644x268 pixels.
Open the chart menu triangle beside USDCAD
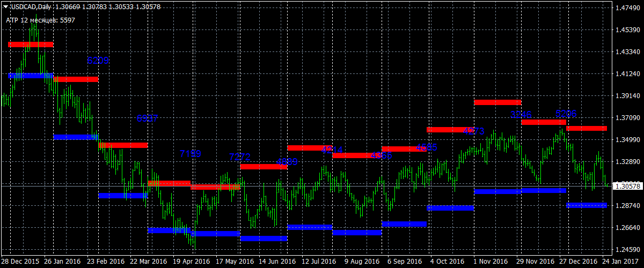5,6
